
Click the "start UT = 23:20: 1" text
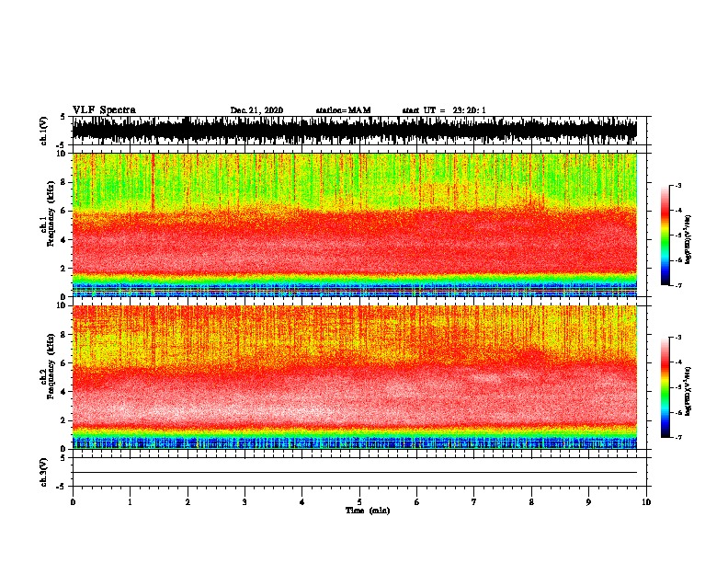coord(444,110)
